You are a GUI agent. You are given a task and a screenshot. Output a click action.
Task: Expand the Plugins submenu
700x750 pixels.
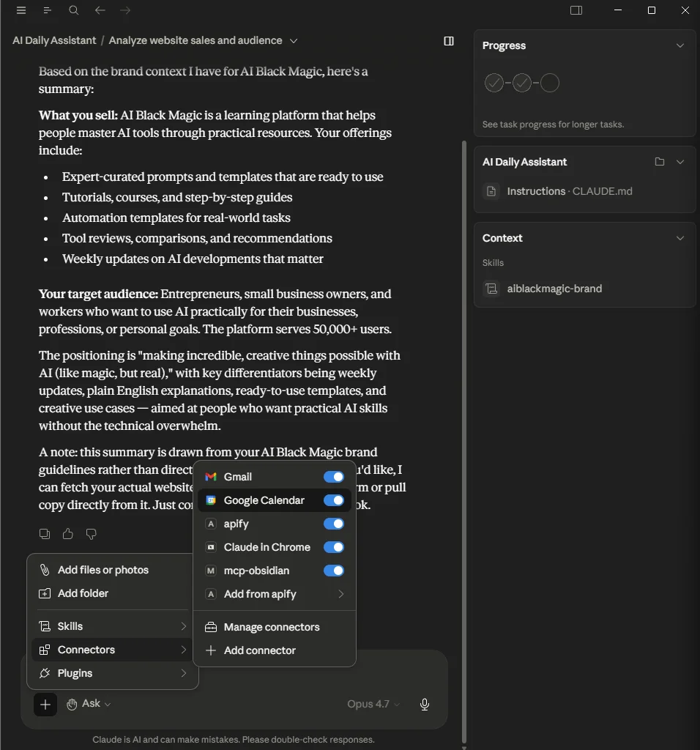tap(113, 673)
